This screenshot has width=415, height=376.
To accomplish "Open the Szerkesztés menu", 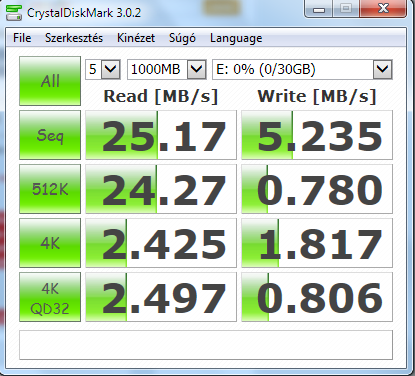I will [x=74, y=38].
